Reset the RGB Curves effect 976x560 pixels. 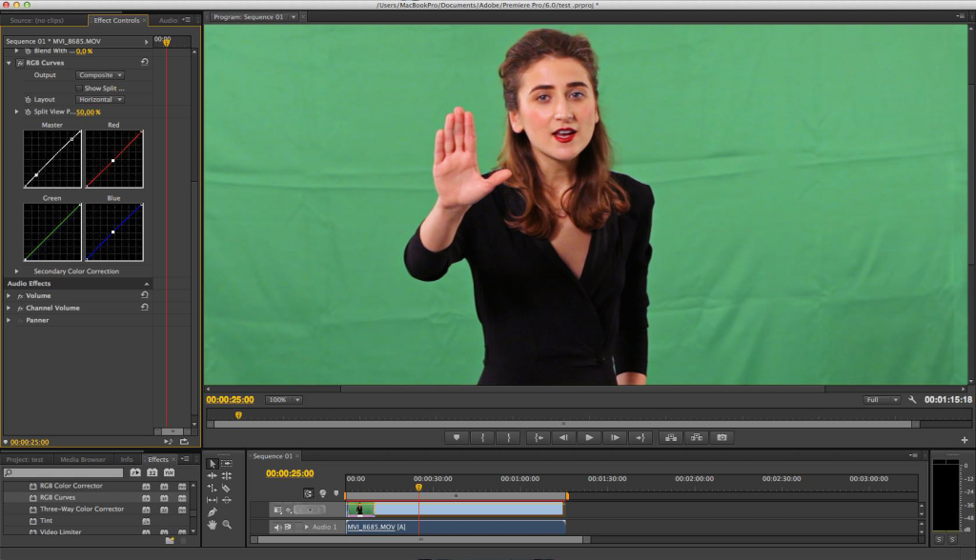point(144,62)
